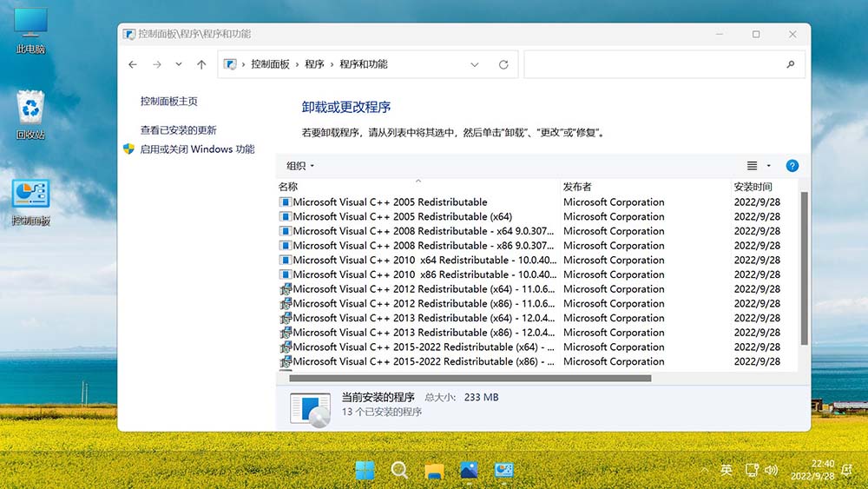Image resolution: width=868 pixels, height=489 pixels.
Task: Open the help question mark icon
Action: [792, 166]
